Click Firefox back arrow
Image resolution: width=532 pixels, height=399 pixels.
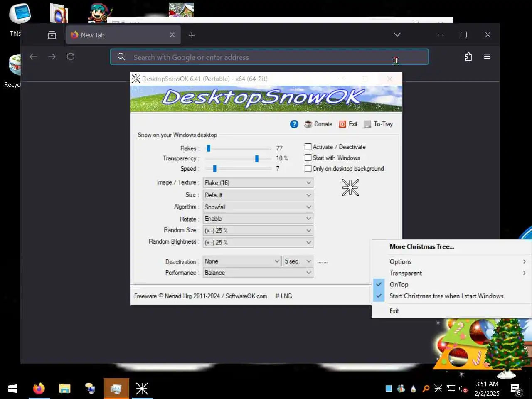(x=33, y=57)
